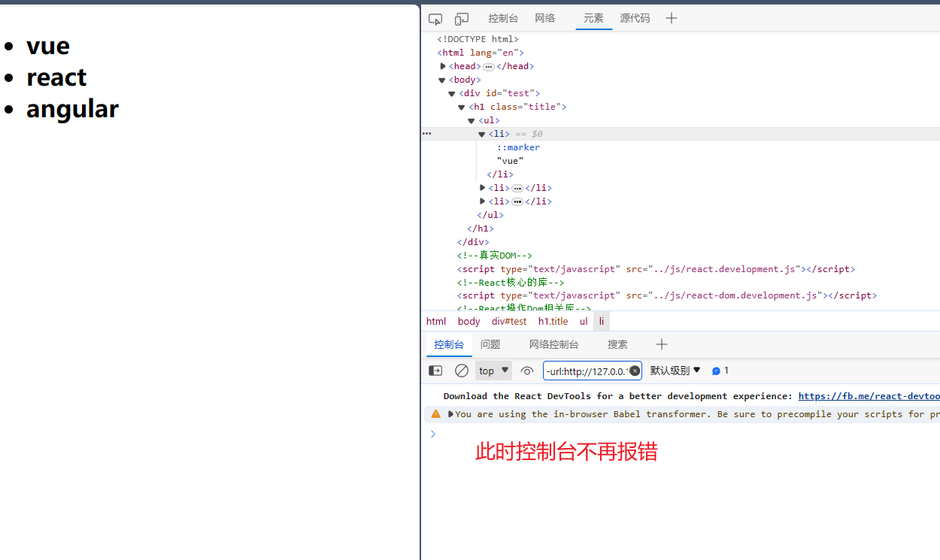940x560 pixels.
Task: Collapse the div id="test" node
Action: coord(452,93)
